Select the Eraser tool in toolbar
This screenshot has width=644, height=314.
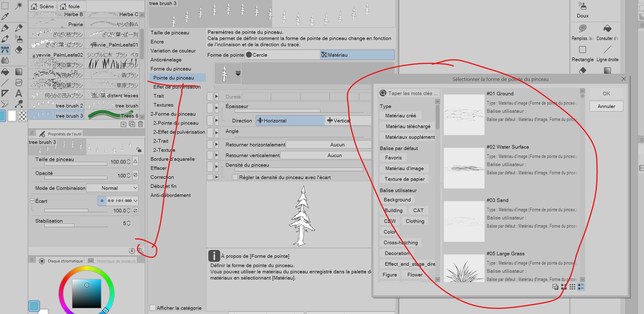click(19, 50)
